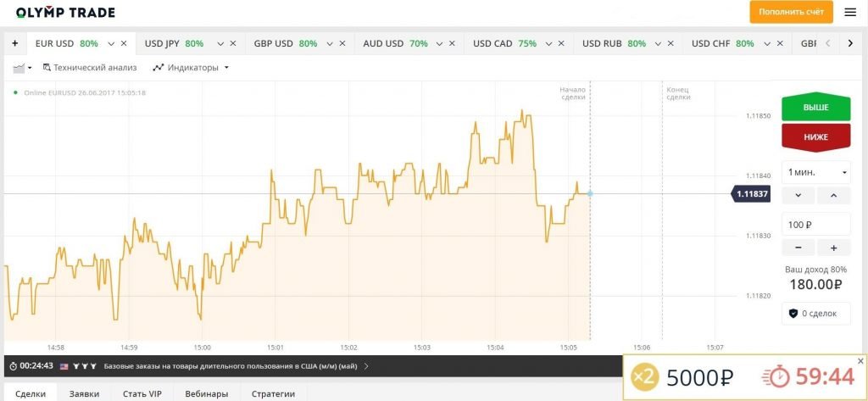
Task: Open Технический анализ tool
Action: click(89, 68)
